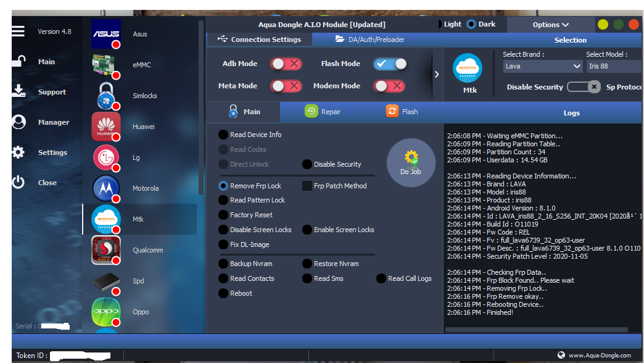Toggle the Disable Security switch in Selection
Screen dimensions: 644x363
point(584,87)
